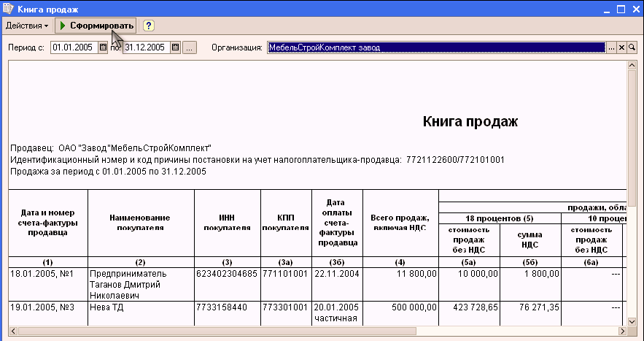Viewport: 644px width, 341px height.
Task: Select the Организация input field
Action: pyautogui.click(x=437, y=47)
